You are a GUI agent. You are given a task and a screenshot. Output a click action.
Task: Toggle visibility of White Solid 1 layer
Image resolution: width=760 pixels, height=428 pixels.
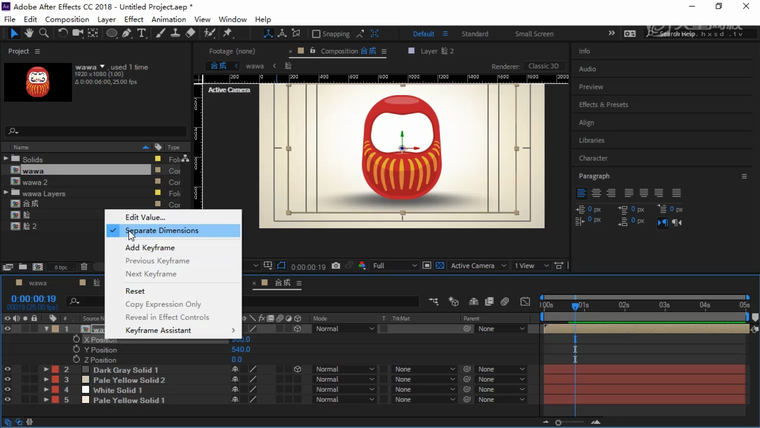tap(7, 390)
